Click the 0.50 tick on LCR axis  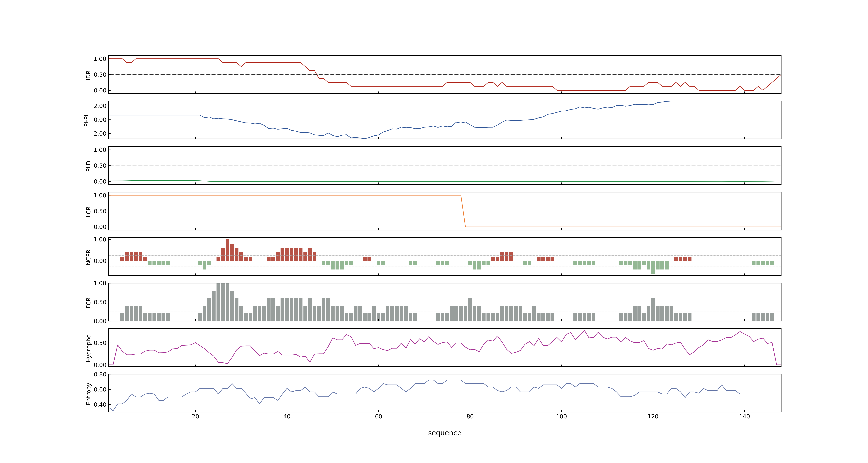click(x=100, y=211)
